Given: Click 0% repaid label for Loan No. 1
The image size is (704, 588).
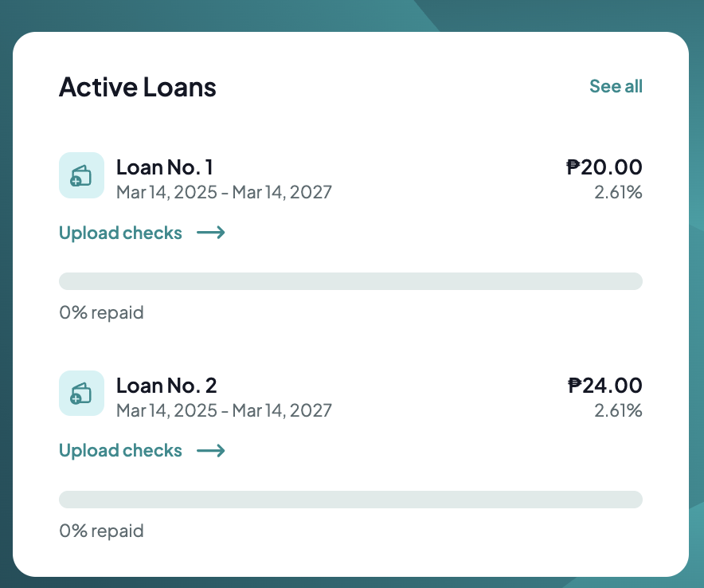Looking at the screenshot, I should (x=101, y=312).
